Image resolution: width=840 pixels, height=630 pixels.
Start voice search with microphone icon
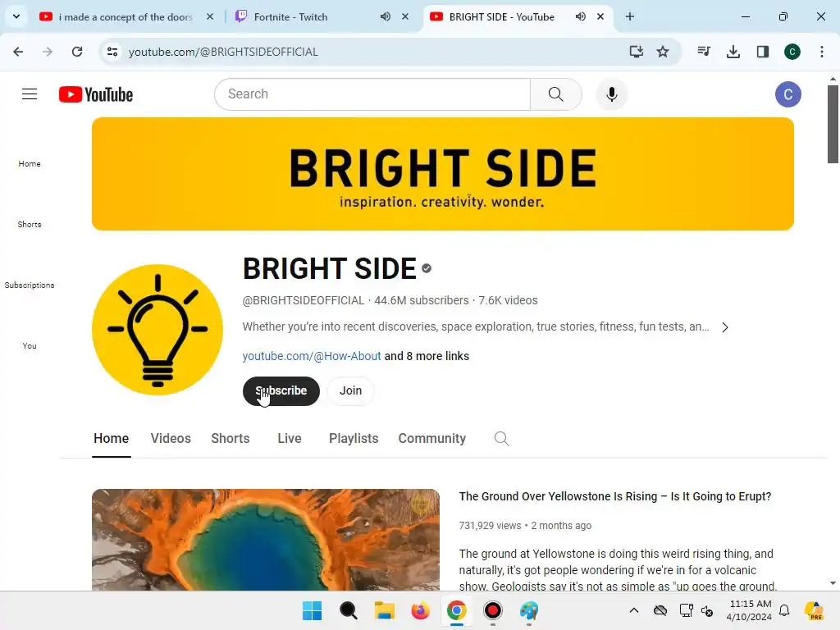click(611, 94)
